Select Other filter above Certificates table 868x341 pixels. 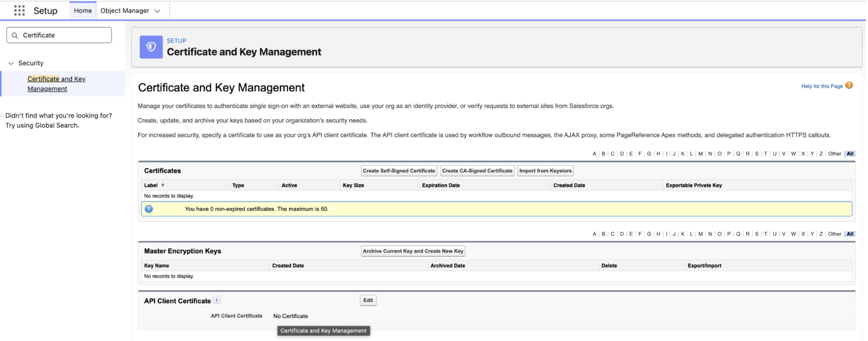pyautogui.click(x=834, y=154)
